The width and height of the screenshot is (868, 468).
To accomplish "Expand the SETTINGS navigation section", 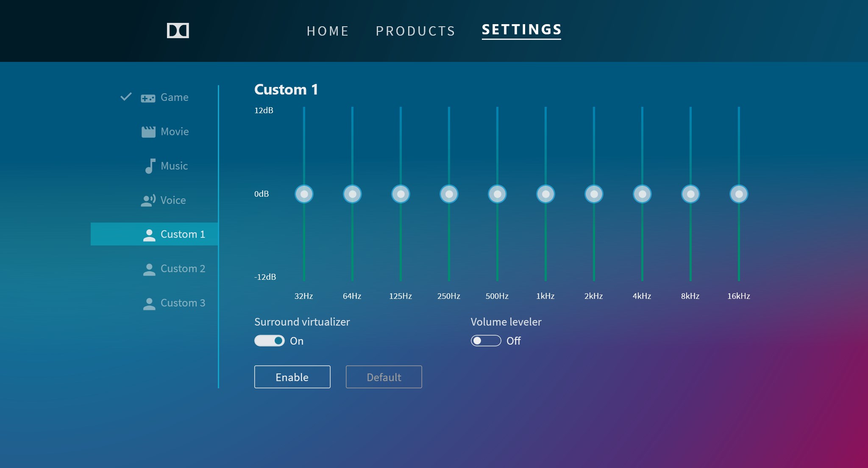I will pyautogui.click(x=521, y=30).
